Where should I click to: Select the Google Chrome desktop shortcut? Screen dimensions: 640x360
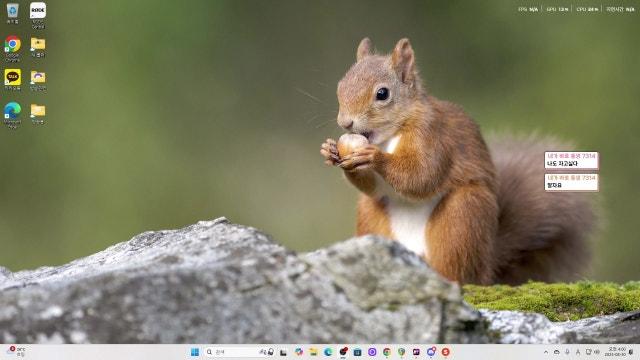pyautogui.click(x=13, y=48)
